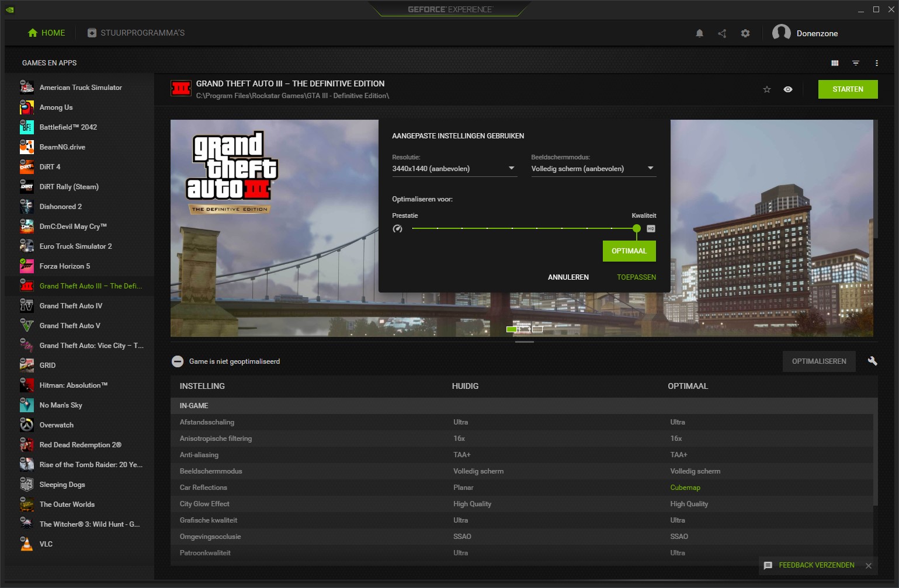The width and height of the screenshot is (899, 588).
Task: Select Grand Theft Auto: Vice City entry
Action: point(79,346)
